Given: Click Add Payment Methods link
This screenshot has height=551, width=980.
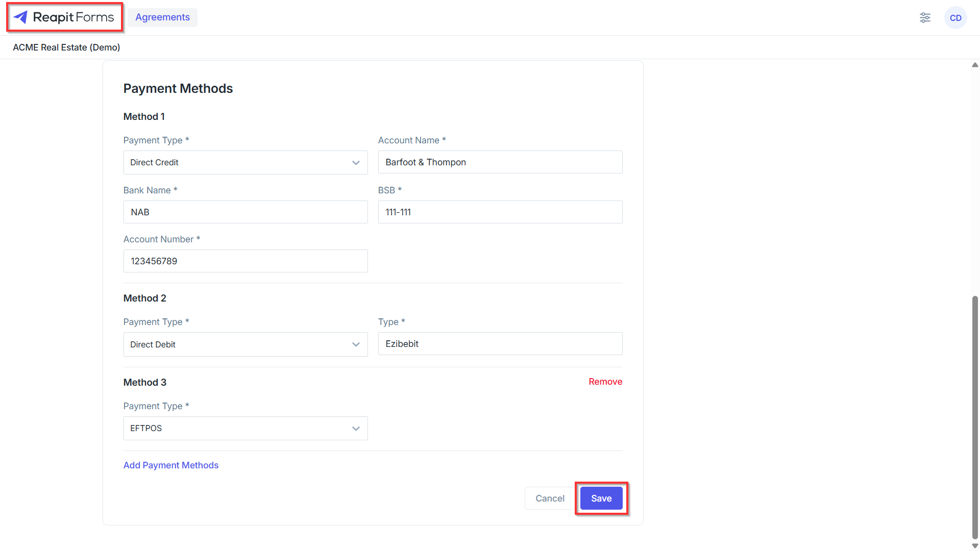Looking at the screenshot, I should point(171,465).
